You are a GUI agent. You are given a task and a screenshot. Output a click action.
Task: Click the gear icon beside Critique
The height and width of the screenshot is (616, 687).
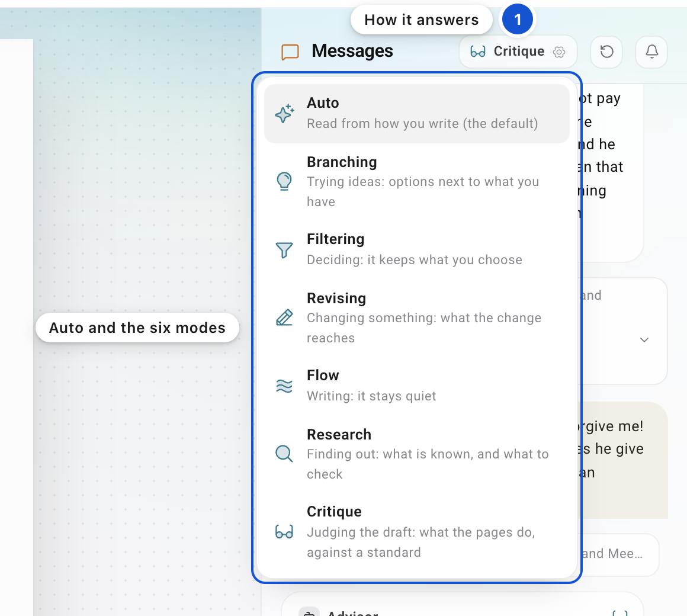tap(559, 52)
